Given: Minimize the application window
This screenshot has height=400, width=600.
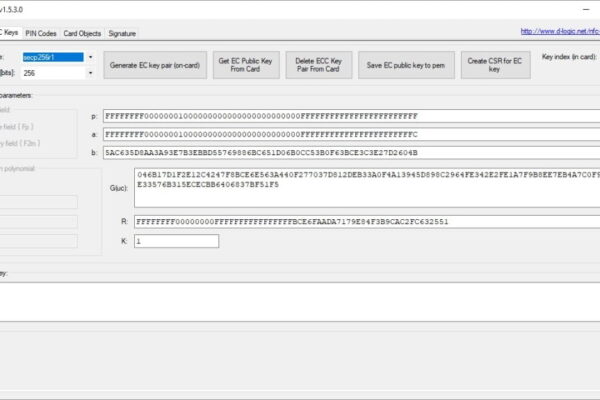Looking at the screenshot, I should (586, 10).
